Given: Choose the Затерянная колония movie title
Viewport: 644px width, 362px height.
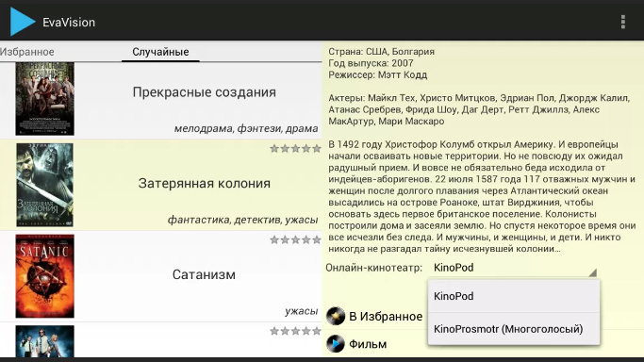Looking at the screenshot, I should (x=204, y=184).
